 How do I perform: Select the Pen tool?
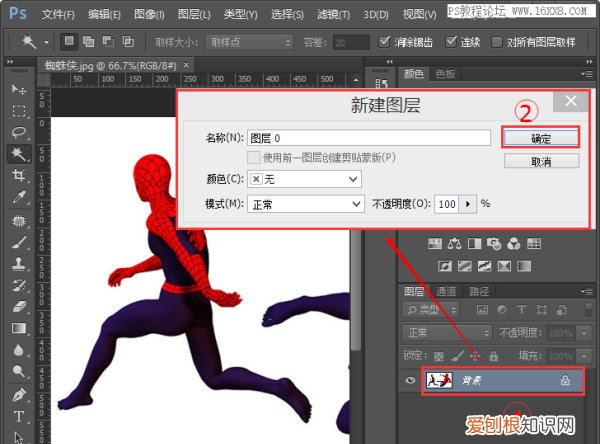coord(19,395)
